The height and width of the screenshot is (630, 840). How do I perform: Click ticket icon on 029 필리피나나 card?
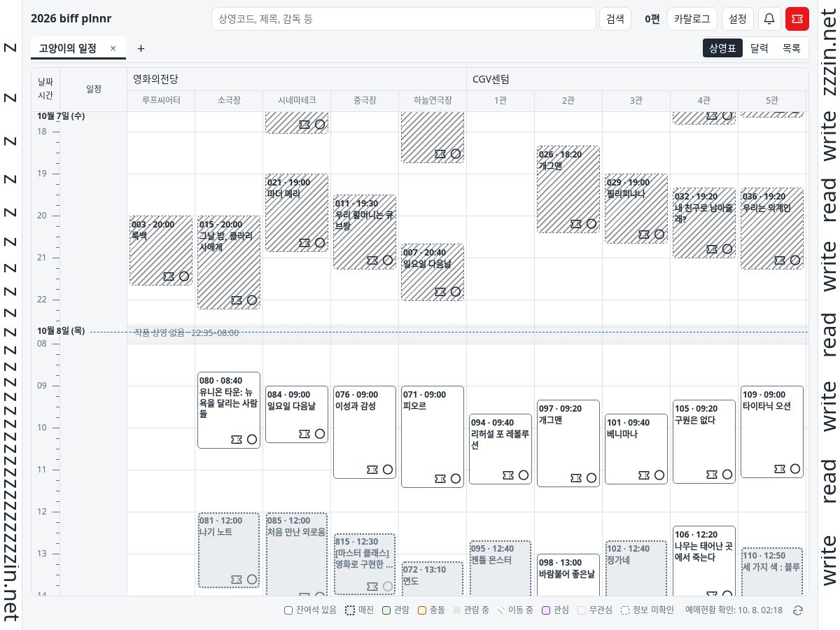pos(644,234)
